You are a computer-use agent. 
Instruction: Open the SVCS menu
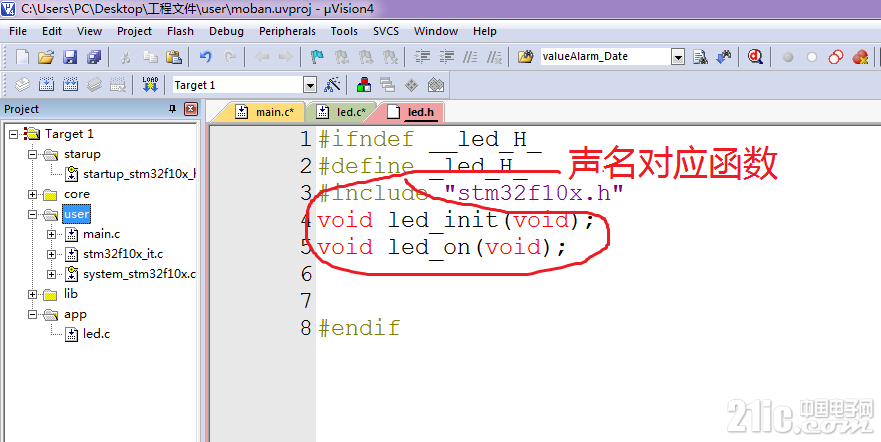point(386,31)
